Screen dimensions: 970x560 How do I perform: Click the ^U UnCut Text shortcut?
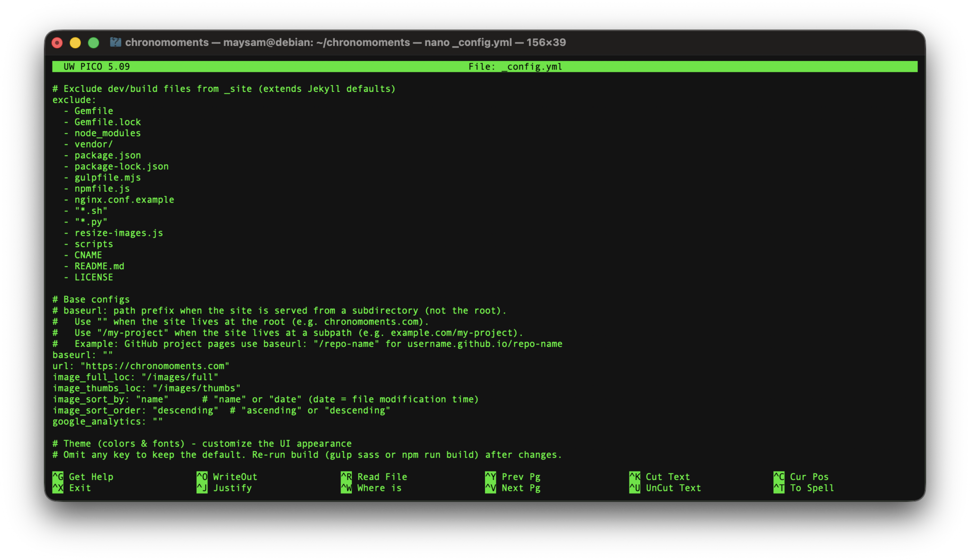(665, 488)
